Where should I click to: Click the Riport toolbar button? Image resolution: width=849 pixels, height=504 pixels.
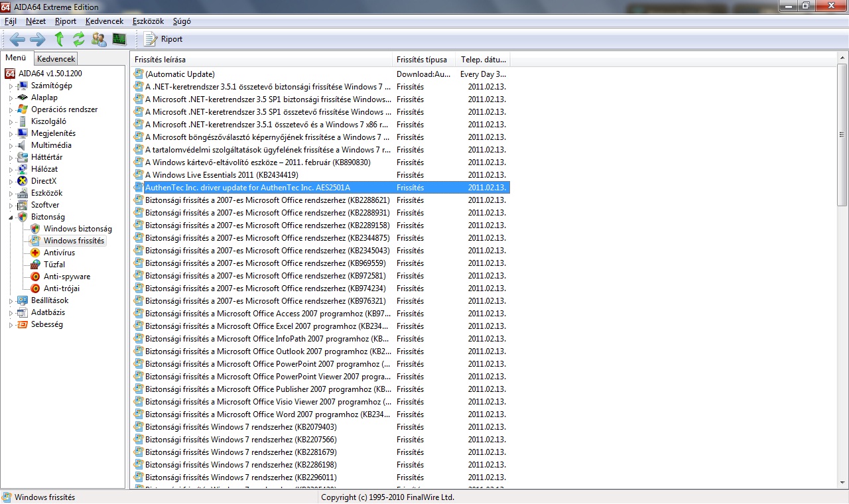click(163, 39)
